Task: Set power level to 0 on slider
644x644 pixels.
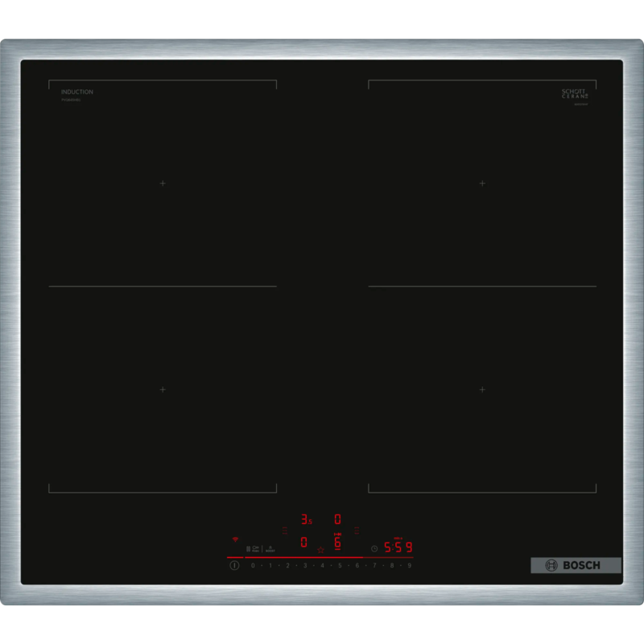Action: click(253, 566)
